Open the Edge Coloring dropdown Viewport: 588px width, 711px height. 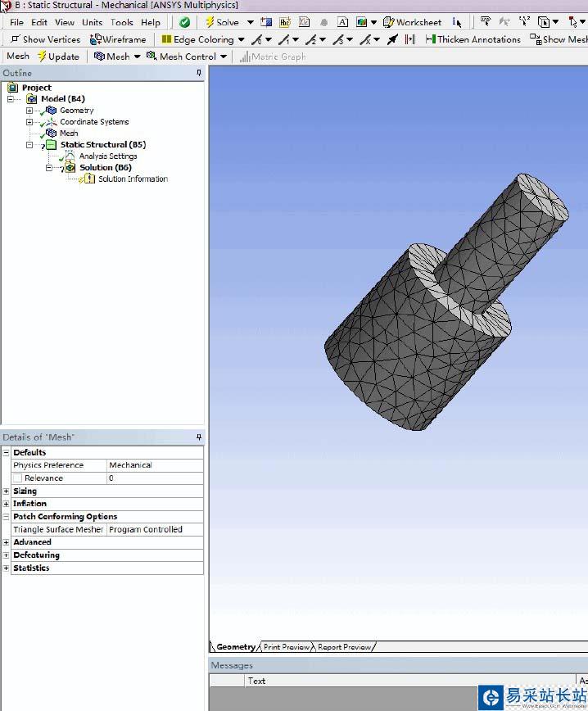[241, 39]
